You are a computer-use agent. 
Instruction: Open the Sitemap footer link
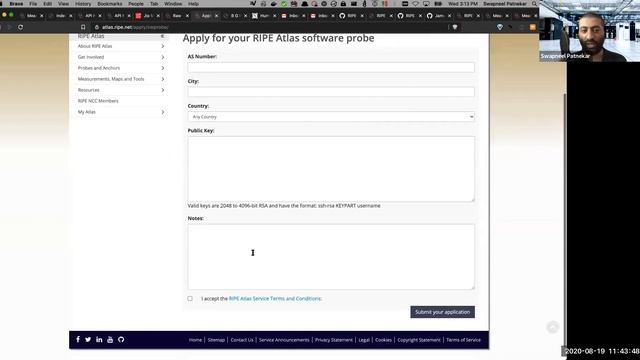pos(216,340)
